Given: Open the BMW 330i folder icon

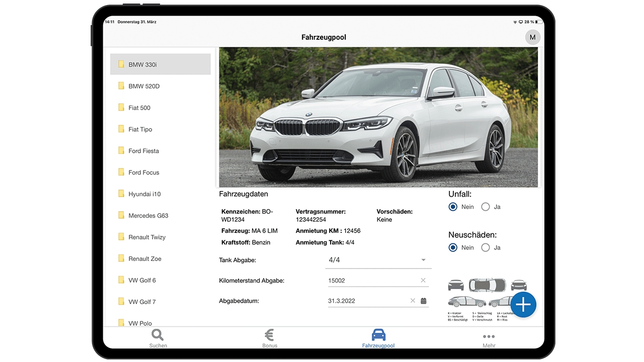Looking at the screenshot, I should 121,64.
